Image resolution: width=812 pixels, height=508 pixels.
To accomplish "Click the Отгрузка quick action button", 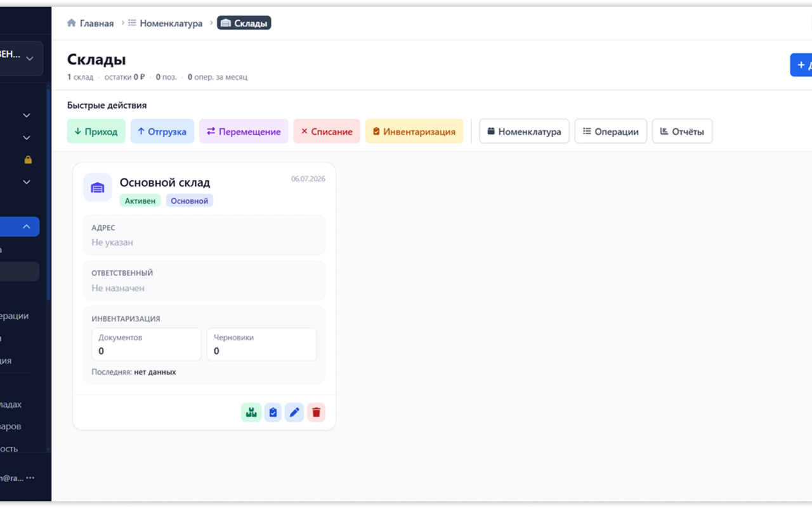I will [x=162, y=131].
